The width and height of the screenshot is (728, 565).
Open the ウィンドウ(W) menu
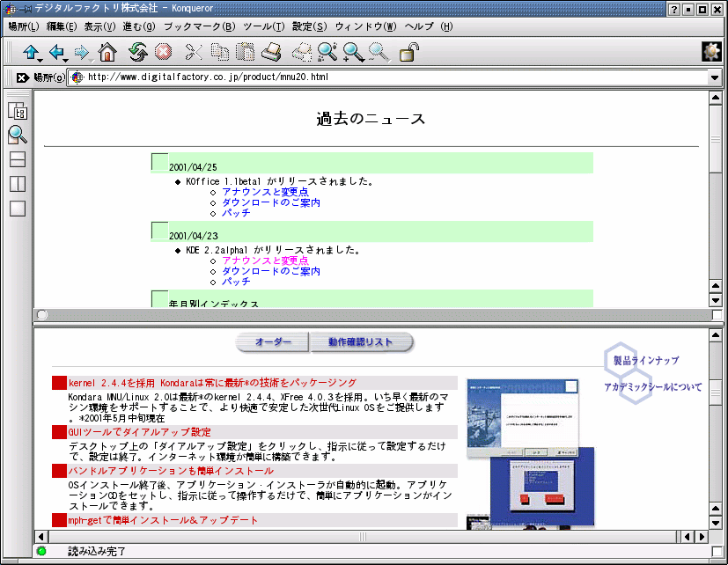tap(366, 26)
